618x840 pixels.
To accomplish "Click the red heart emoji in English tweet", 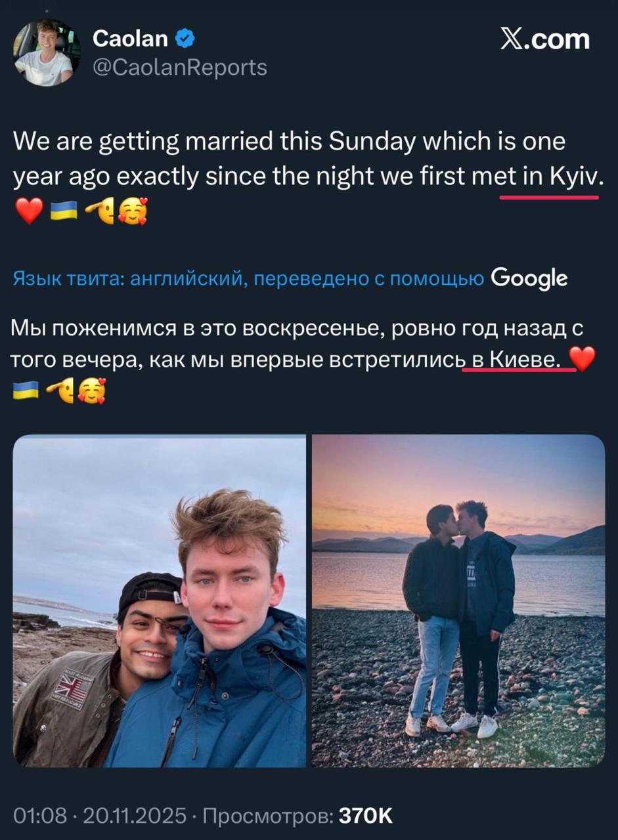I will pos(28,211).
